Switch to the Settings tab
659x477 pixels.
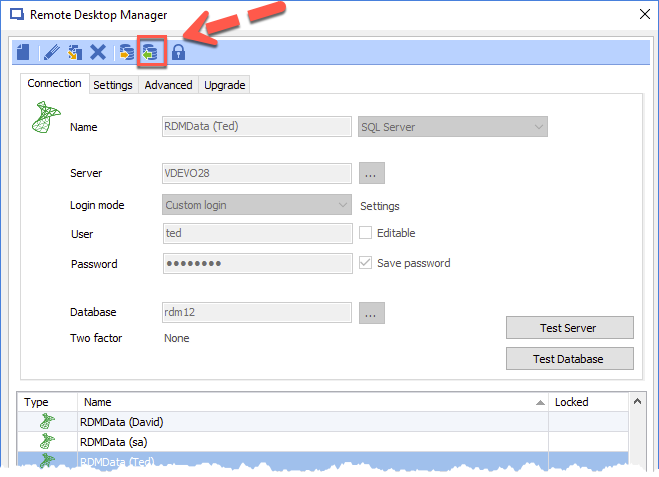pyautogui.click(x=113, y=85)
